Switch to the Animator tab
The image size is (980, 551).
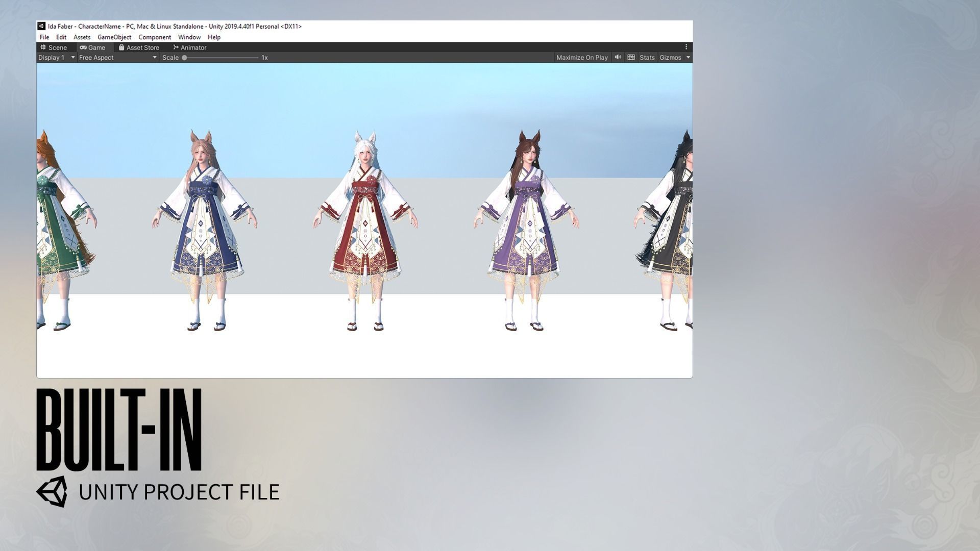[189, 47]
